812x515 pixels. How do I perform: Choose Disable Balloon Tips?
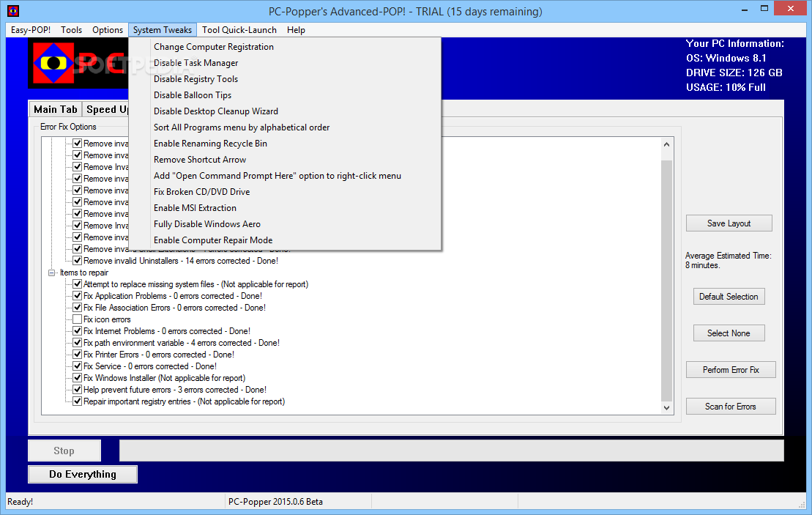285,95
